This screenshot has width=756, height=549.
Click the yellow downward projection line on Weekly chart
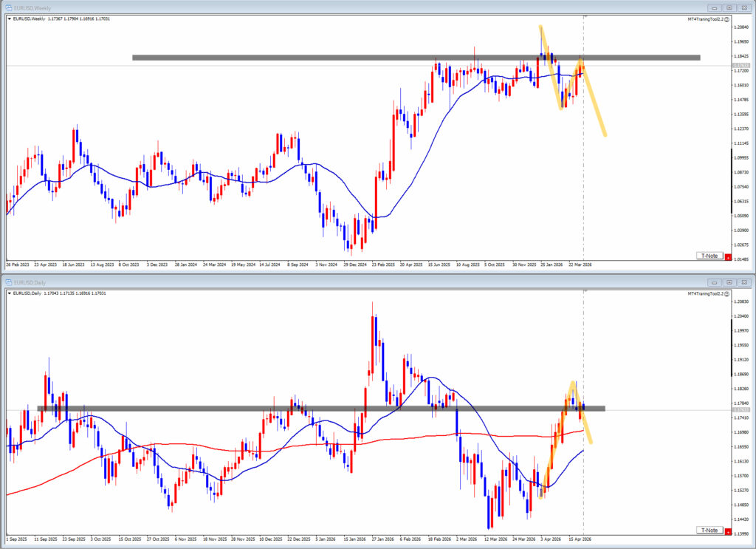tap(597, 111)
